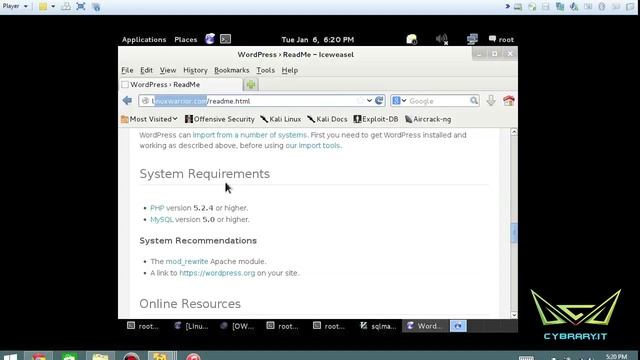Open the Applications menu
This screenshot has height=360, width=640.
[144, 40]
